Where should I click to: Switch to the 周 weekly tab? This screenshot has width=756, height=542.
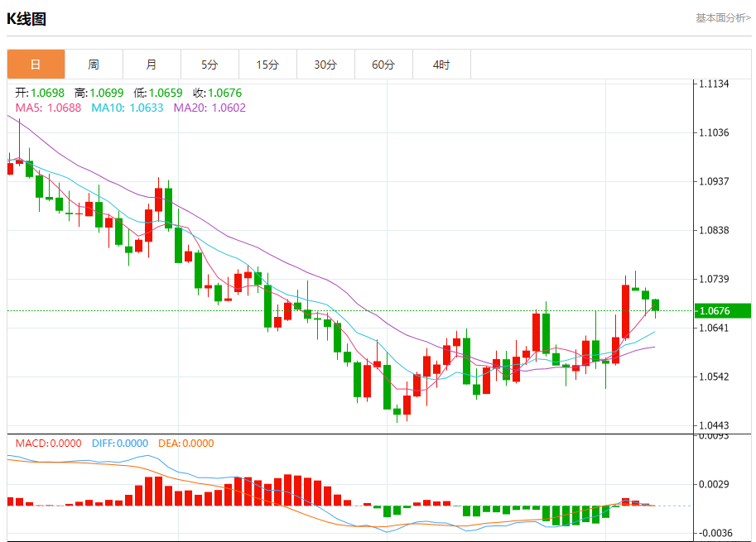(94, 64)
